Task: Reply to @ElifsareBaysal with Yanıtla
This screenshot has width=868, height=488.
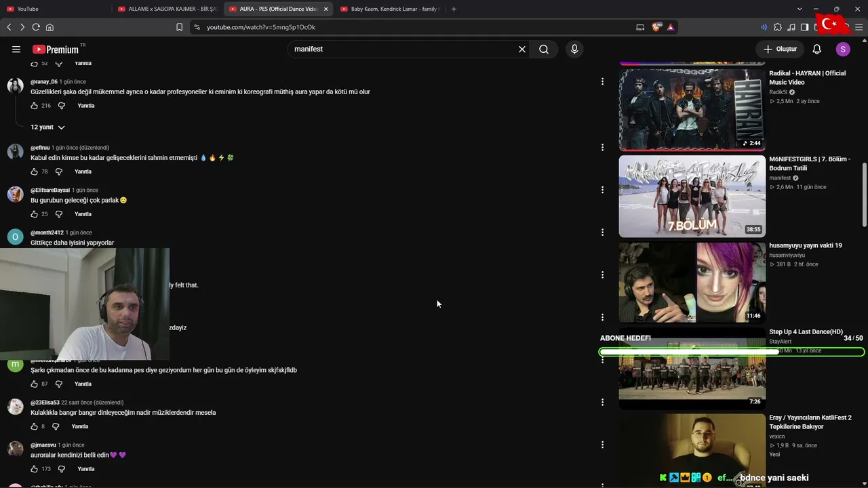Action: pyautogui.click(x=83, y=214)
